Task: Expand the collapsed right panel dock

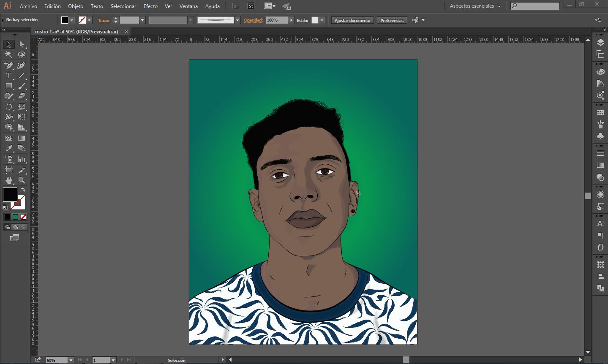Action: click(605, 30)
